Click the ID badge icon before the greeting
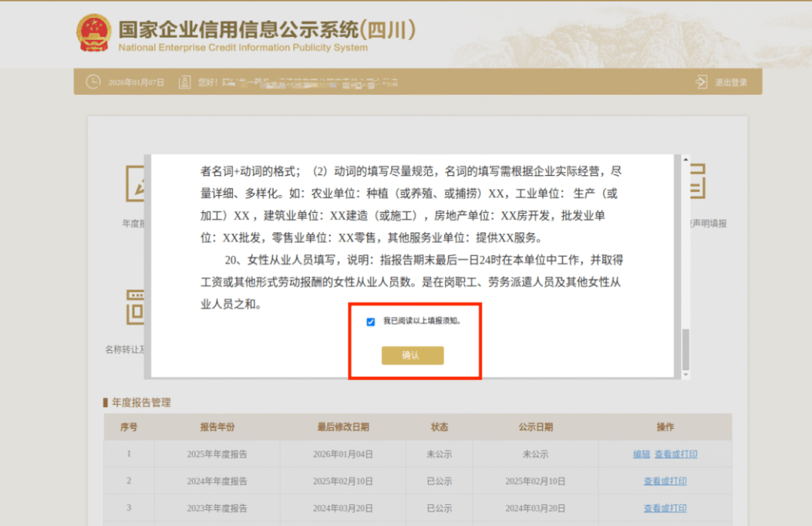The height and width of the screenshot is (526, 812). pyautogui.click(x=184, y=81)
